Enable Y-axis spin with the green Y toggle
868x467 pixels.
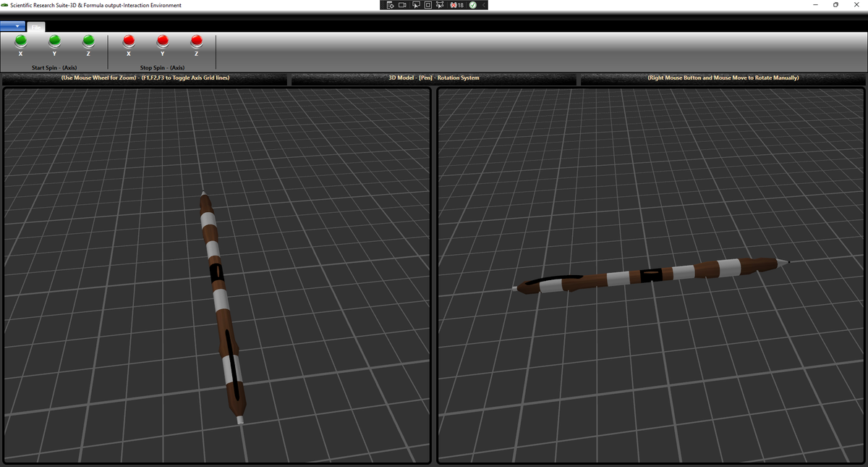[54, 42]
